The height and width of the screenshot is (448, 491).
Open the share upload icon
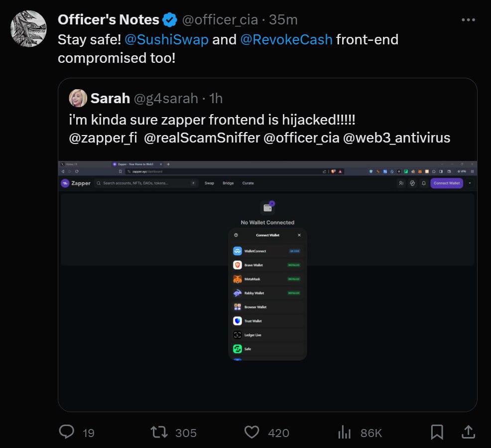pos(468,432)
